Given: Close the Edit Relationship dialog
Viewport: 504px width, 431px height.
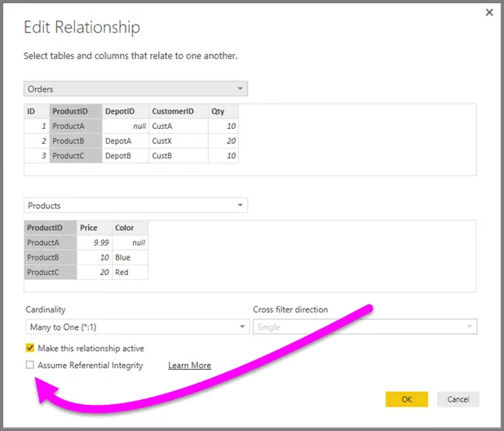Looking at the screenshot, I should (489, 12).
